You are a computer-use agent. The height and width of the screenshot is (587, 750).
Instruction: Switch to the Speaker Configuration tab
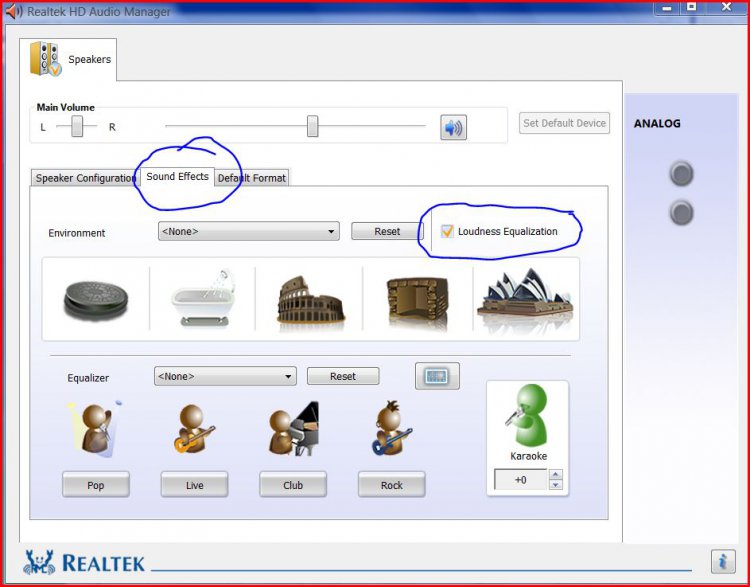tap(86, 178)
